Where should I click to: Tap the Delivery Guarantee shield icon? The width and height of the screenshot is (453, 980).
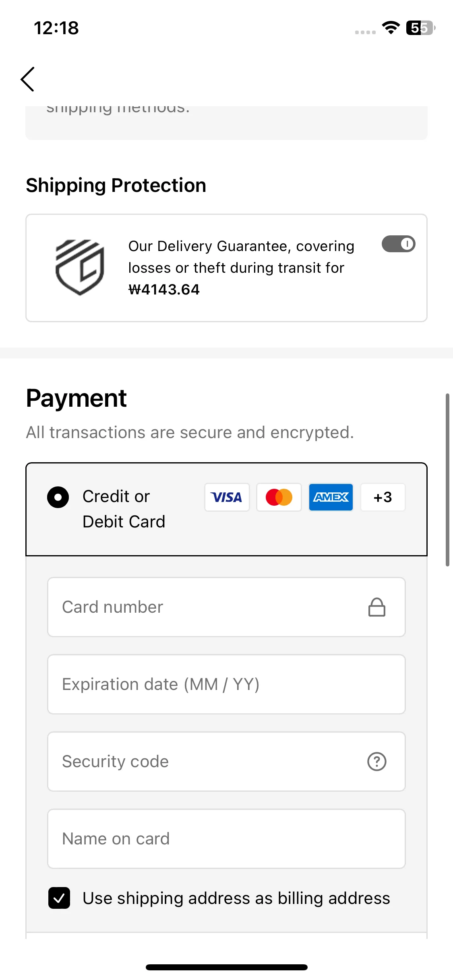tap(80, 268)
